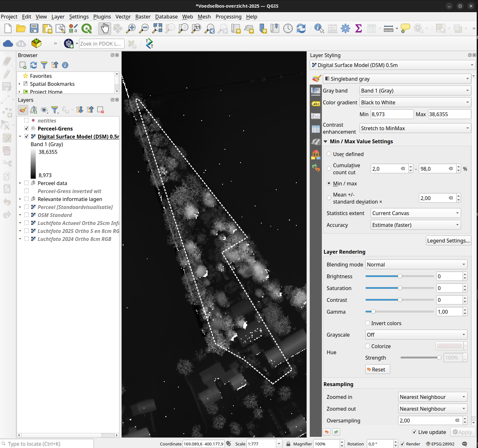
Task: Open the Raster menu
Action: pyautogui.click(x=143, y=17)
